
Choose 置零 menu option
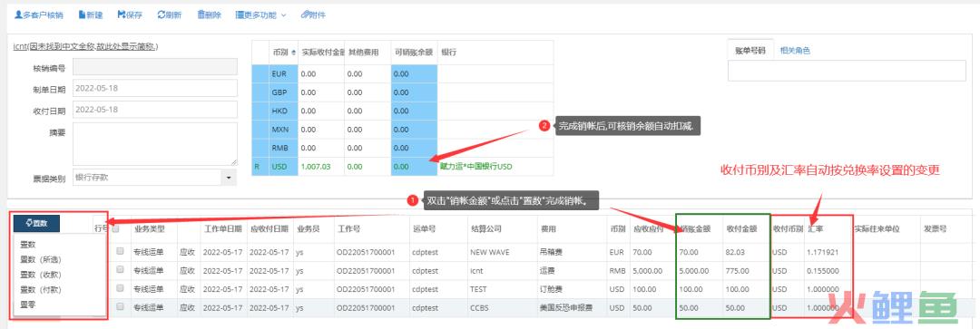pyautogui.click(x=28, y=304)
